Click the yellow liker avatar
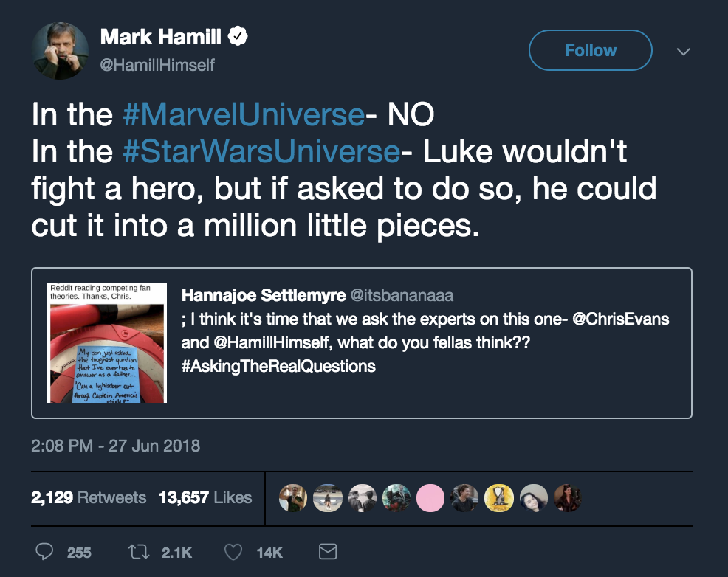 pos(500,498)
